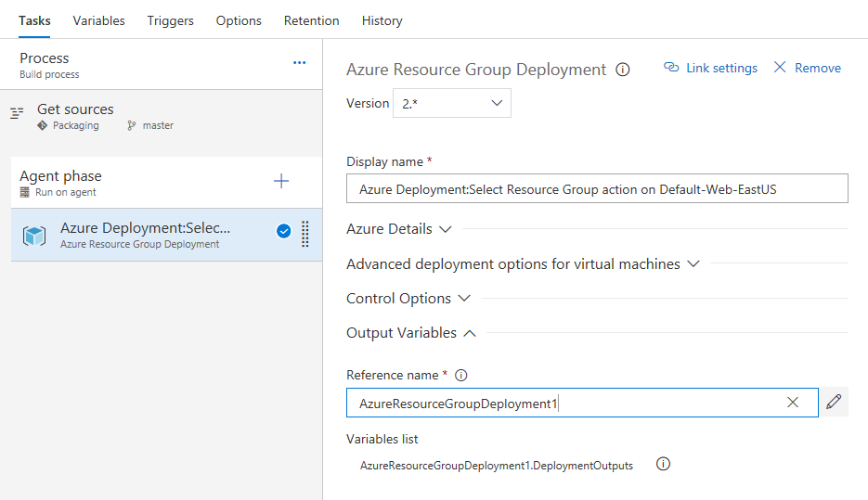Screen dimensions: 868x500
Task: Click the Reference name input field
Action: [x=582, y=403]
